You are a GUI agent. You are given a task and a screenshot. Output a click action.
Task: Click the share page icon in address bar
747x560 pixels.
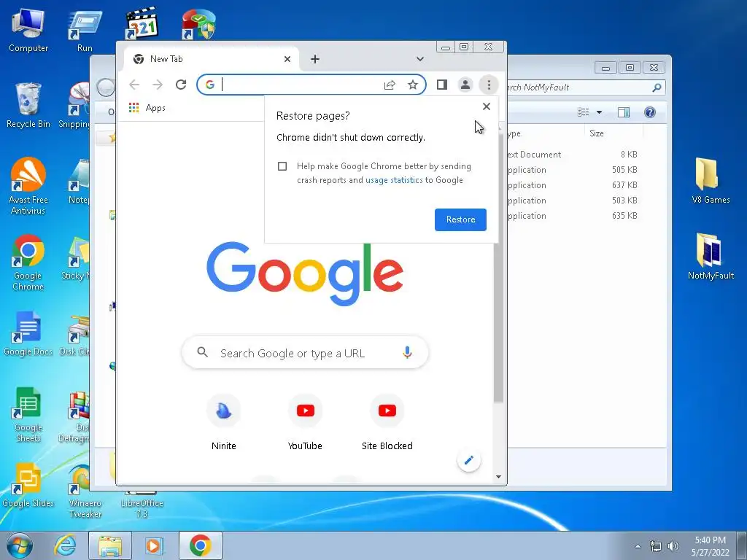pyautogui.click(x=390, y=85)
